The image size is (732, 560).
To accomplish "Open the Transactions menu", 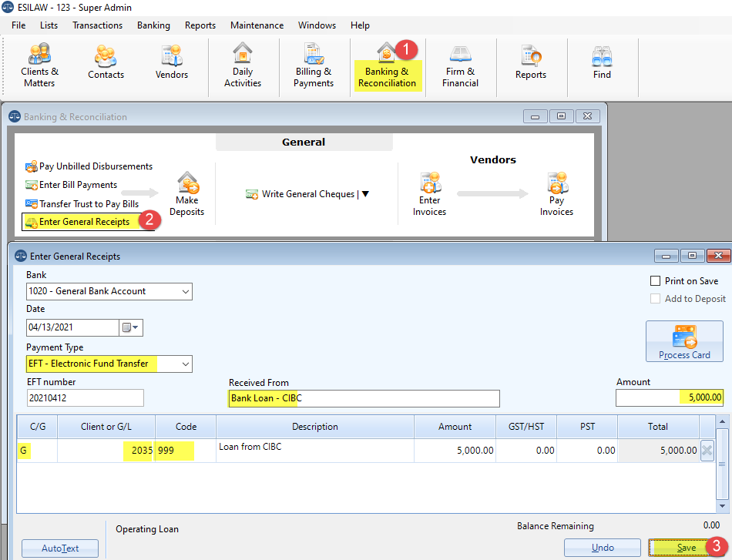I will (x=98, y=25).
